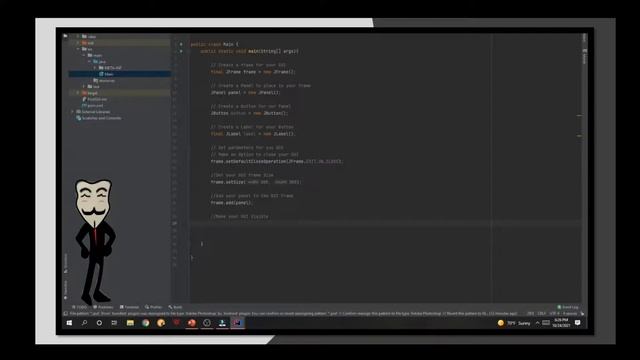Viewport: 640px width, 360px height.
Task: Open the TODO tool window tab
Action: click(x=80, y=307)
